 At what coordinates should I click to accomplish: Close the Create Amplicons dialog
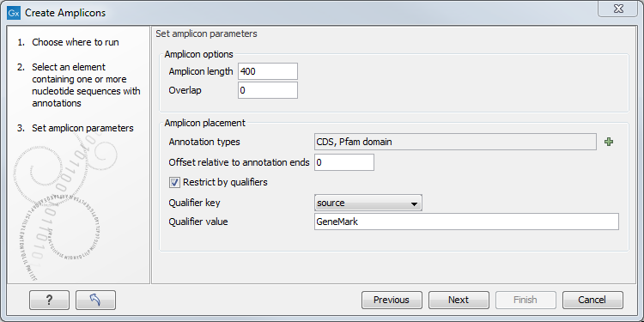point(617,9)
